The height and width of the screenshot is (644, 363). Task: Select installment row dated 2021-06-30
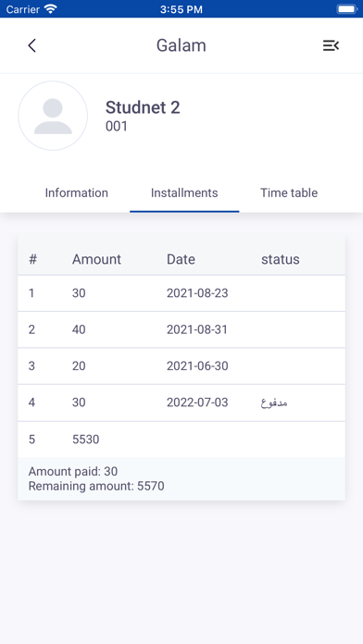[x=181, y=365]
